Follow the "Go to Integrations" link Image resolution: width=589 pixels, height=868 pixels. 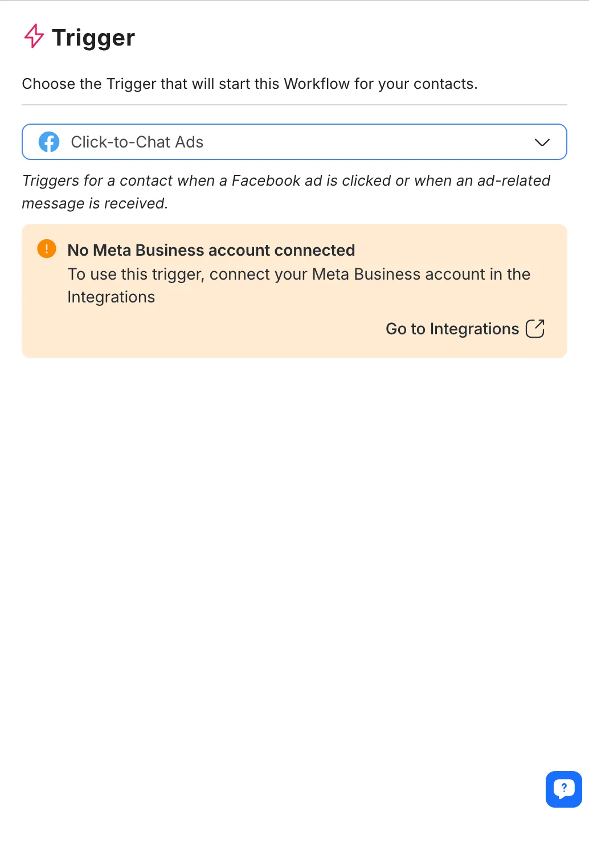(x=452, y=329)
